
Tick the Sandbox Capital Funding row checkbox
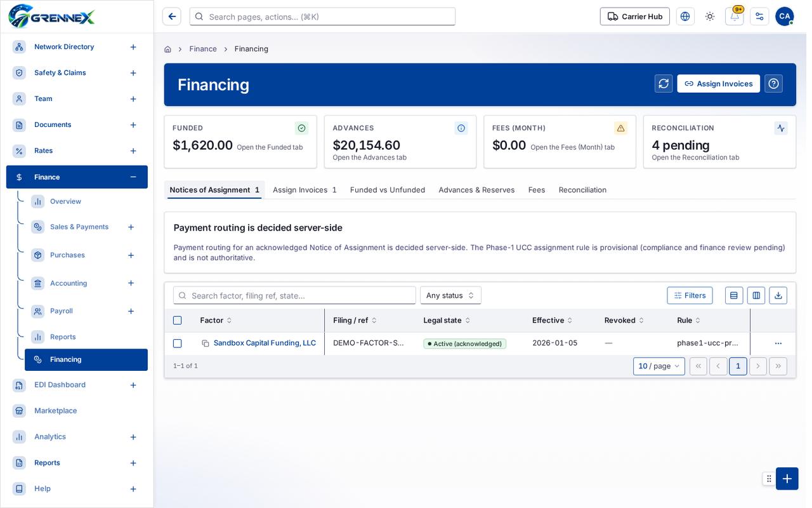pyautogui.click(x=178, y=344)
